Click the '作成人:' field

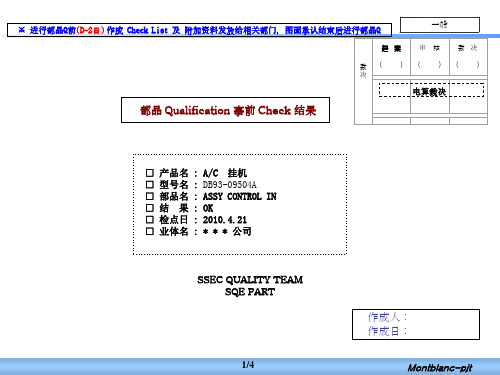pos(388,317)
